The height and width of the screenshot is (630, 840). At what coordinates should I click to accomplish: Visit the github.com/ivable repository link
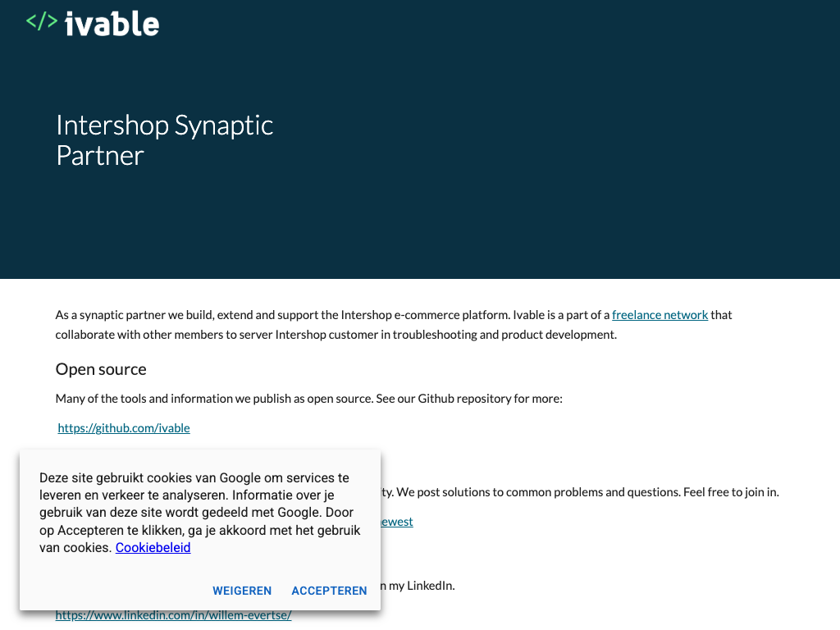pyautogui.click(x=124, y=428)
